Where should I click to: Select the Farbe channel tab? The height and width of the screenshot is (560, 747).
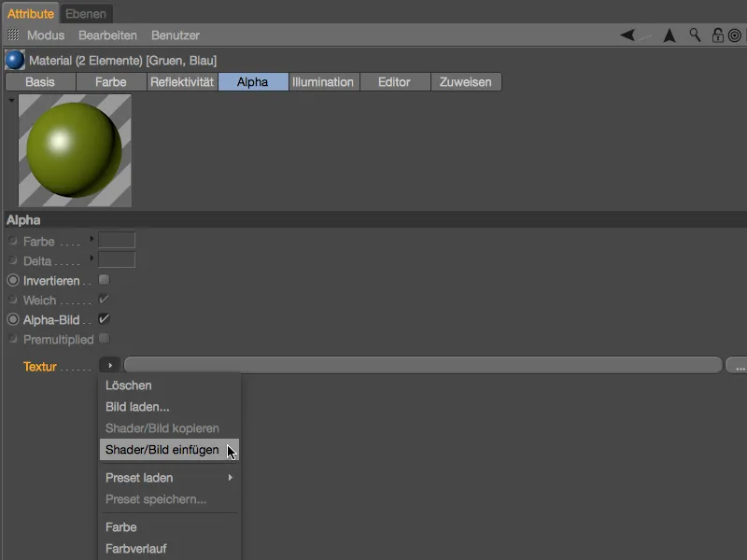pyautogui.click(x=111, y=82)
